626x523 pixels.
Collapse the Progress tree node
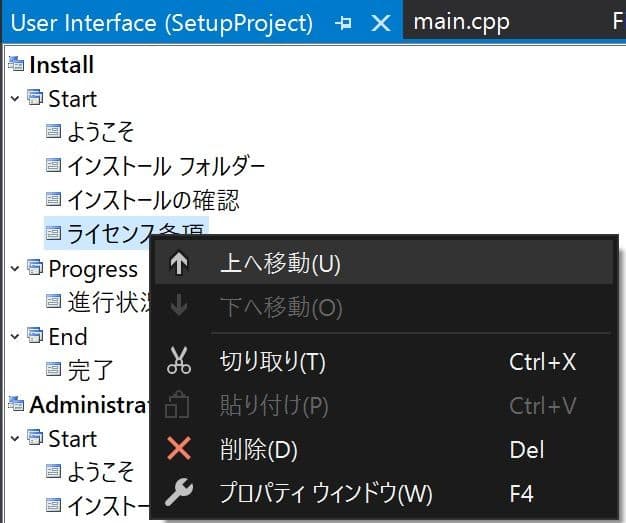[x=15, y=269]
